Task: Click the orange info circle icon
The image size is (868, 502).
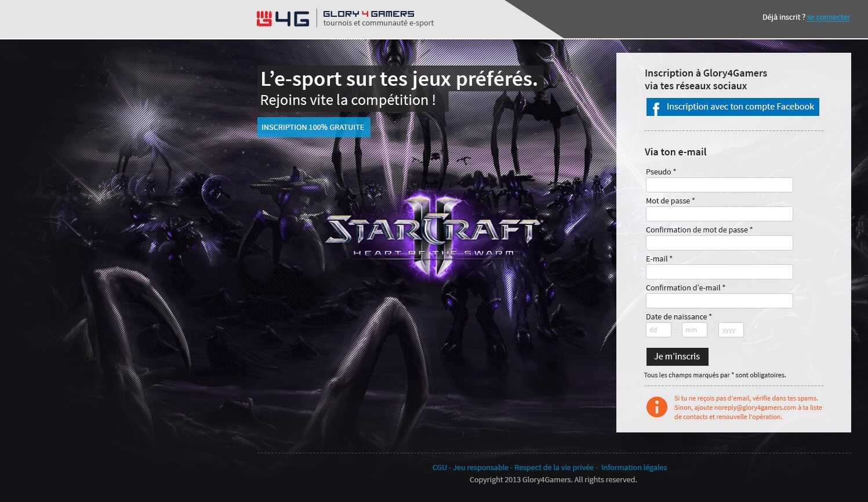Action: tap(656, 407)
